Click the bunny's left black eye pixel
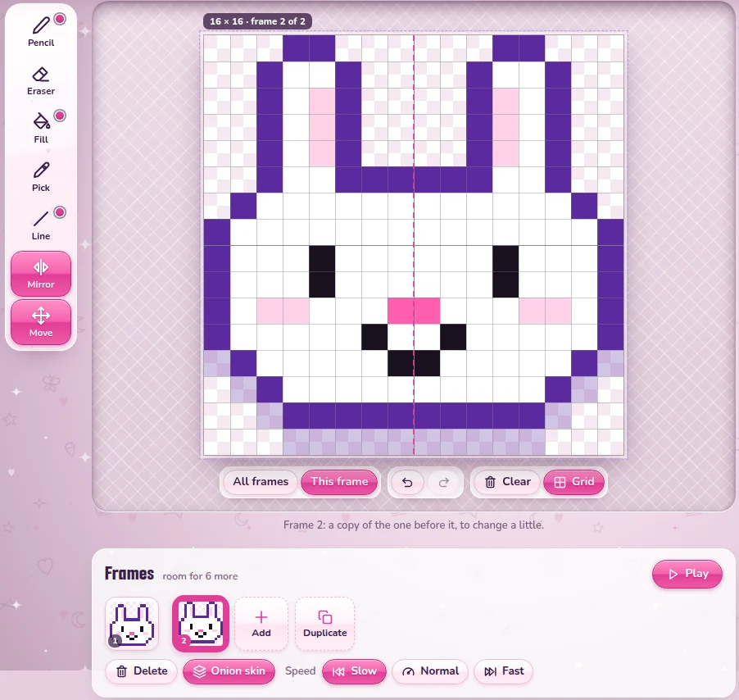 point(322,271)
